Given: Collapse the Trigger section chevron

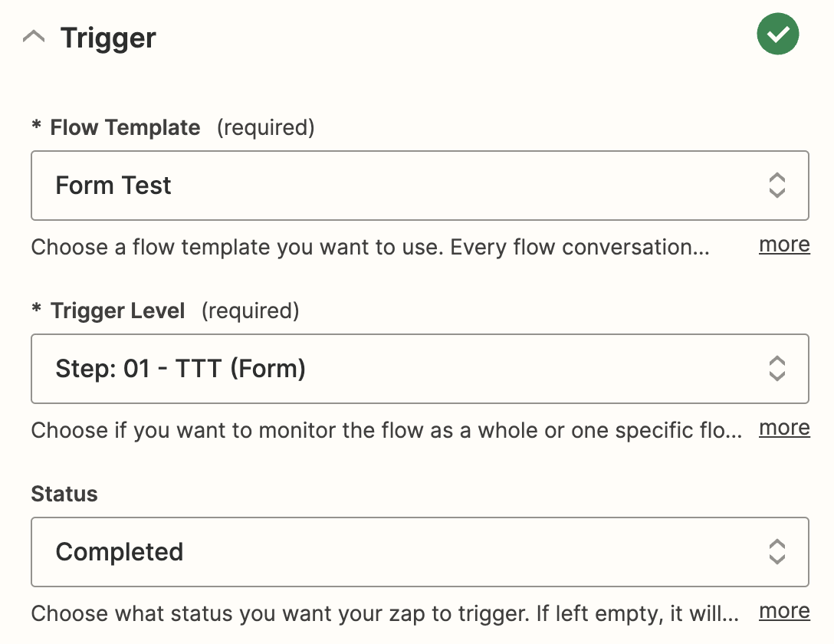Looking at the screenshot, I should (x=34, y=38).
